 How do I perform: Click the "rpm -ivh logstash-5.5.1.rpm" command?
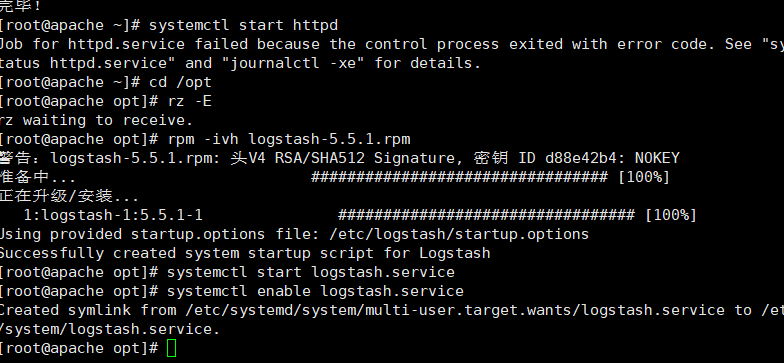[288, 139]
